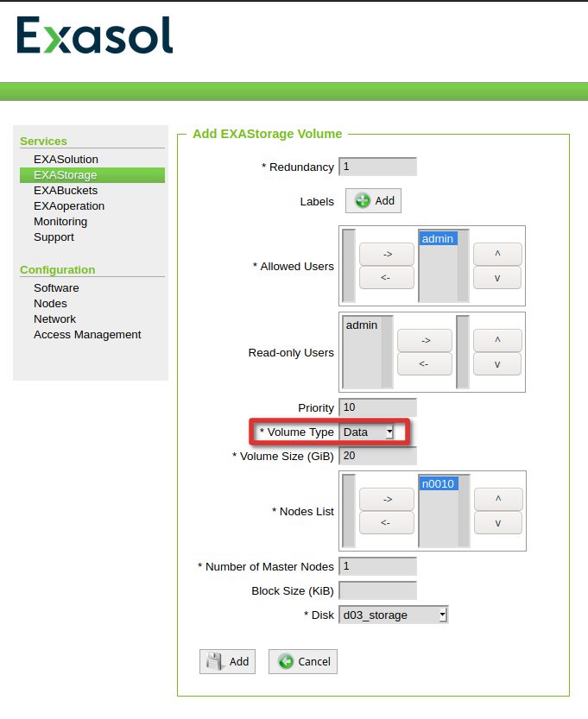Open the Disk dropdown d03_storage
This screenshot has width=588, height=719.
[393, 615]
